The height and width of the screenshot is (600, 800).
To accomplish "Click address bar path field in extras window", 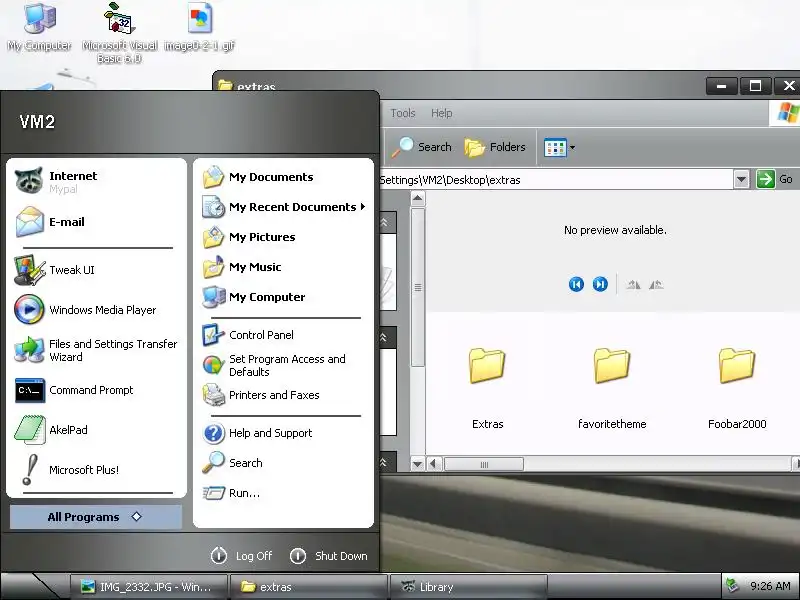I will click(557, 180).
